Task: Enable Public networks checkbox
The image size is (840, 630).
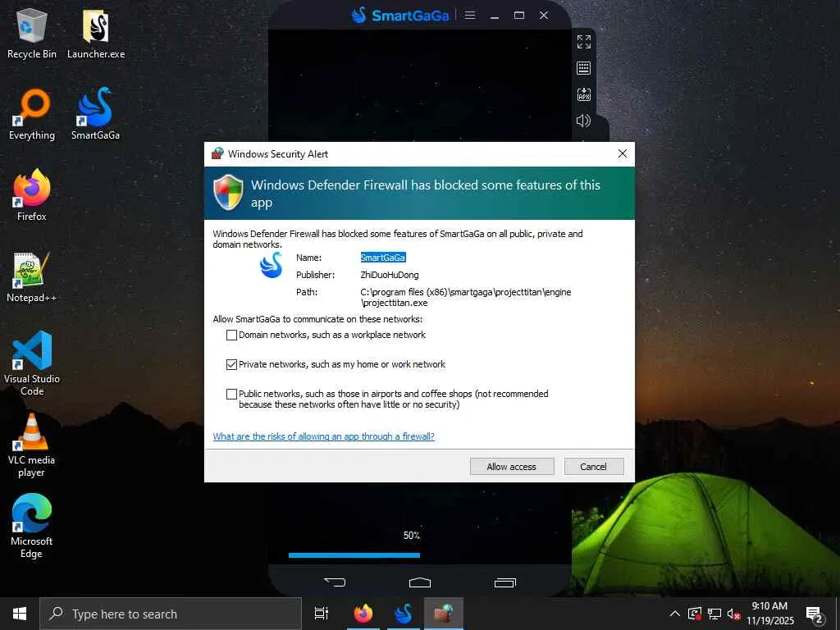Action: [231, 394]
